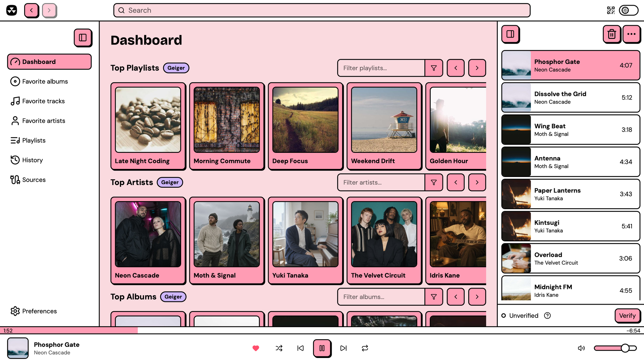
Task: Show next Top Playlists page
Action: 477,68
